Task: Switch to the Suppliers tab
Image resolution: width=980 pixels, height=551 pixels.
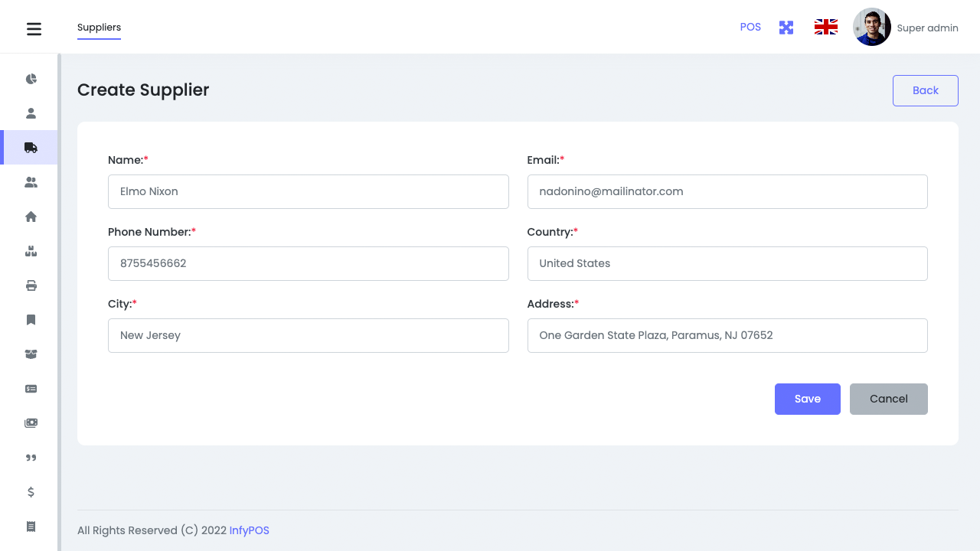Action: coord(99,28)
